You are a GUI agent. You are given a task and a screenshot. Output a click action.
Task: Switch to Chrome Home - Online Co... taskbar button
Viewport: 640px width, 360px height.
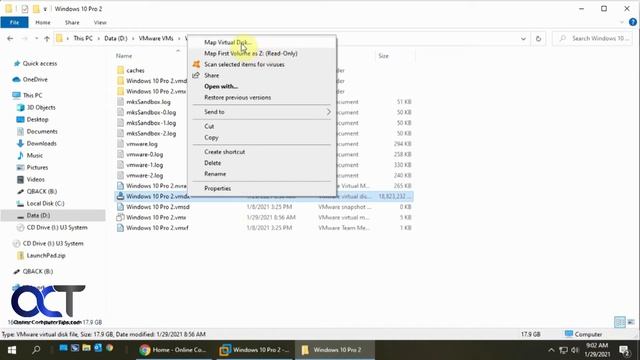(173, 350)
